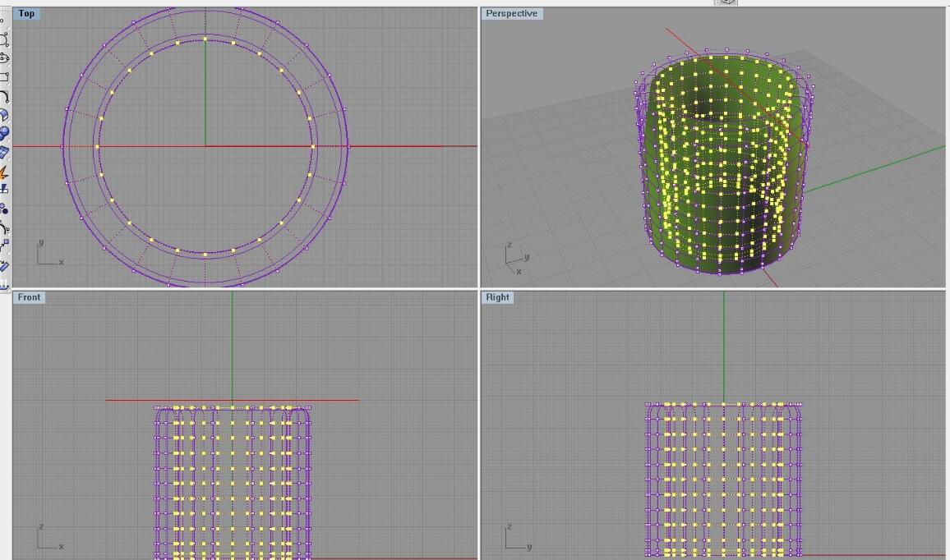Image resolution: width=950 pixels, height=560 pixels.
Task: Open the Perspective viewport title menu
Action: [511, 13]
